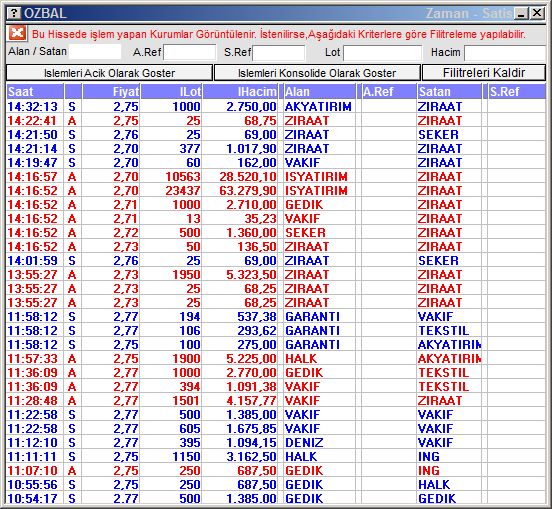This screenshot has width=552, height=509.
Task: Click lot value 395
Action: click(x=190, y=442)
